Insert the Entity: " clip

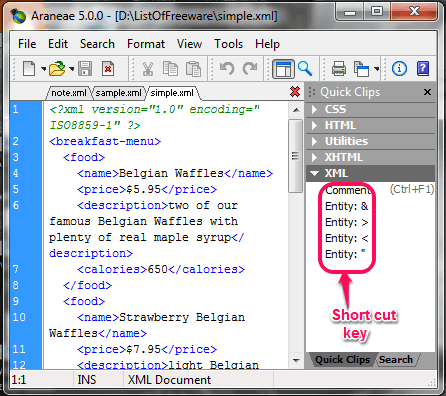pyautogui.click(x=345, y=254)
